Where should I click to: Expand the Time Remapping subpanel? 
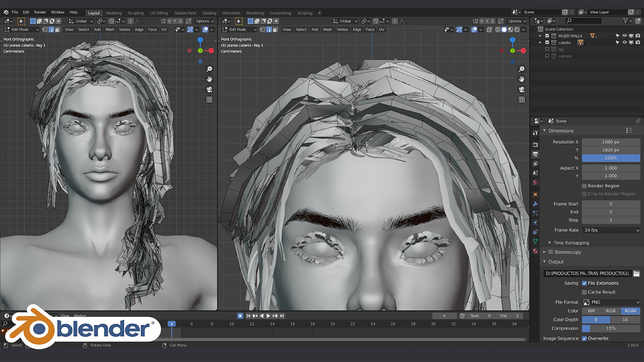click(550, 243)
